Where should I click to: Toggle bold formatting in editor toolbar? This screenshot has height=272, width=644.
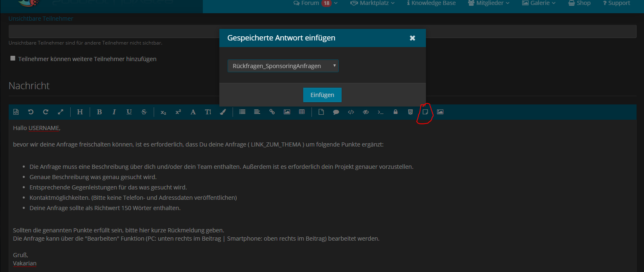[99, 112]
